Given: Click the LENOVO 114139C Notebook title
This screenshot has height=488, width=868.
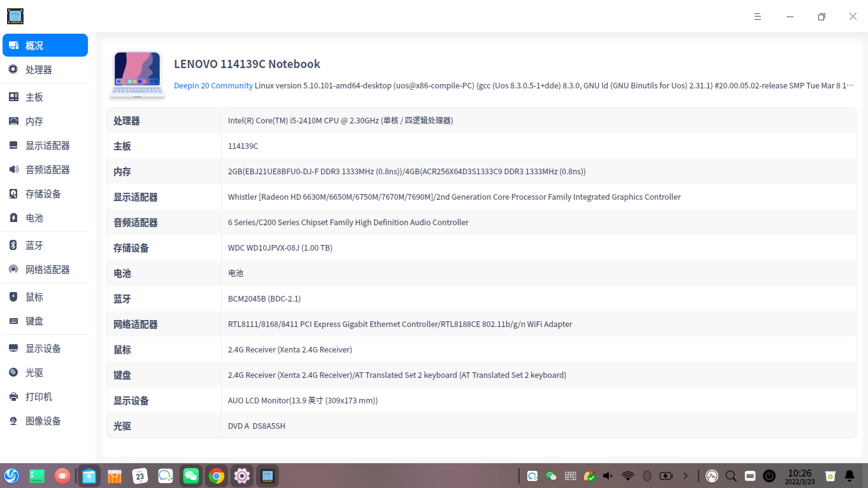Looking at the screenshot, I should click(247, 64).
